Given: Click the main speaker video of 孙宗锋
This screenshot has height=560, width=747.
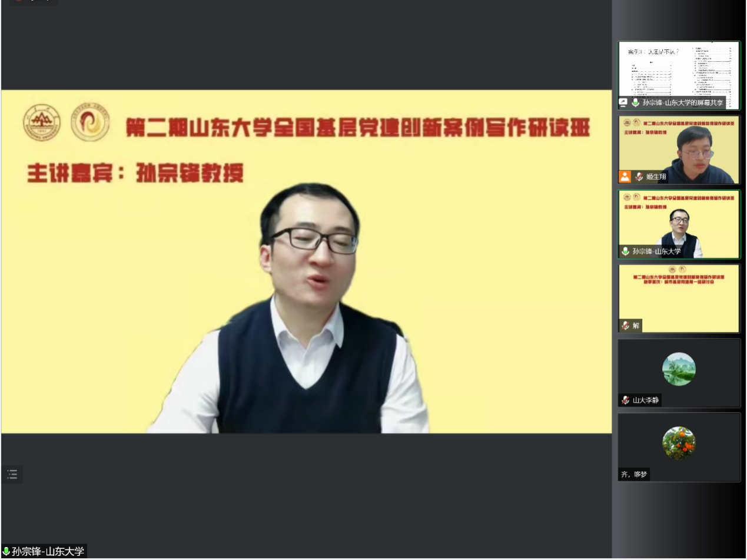Looking at the screenshot, I should coord(306,261).
